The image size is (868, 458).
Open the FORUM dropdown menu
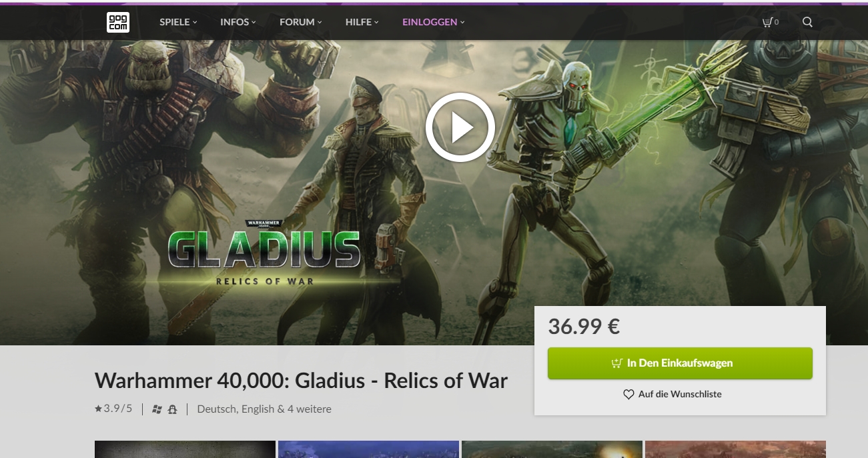301,22
